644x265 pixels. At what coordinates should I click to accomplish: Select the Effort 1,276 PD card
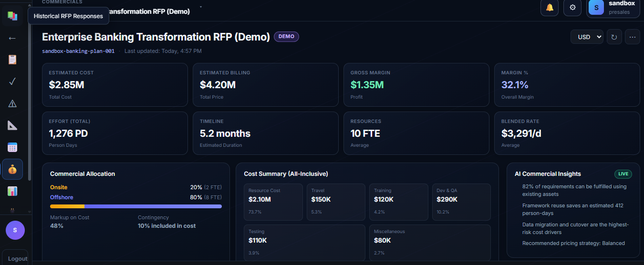click(115, 133)
